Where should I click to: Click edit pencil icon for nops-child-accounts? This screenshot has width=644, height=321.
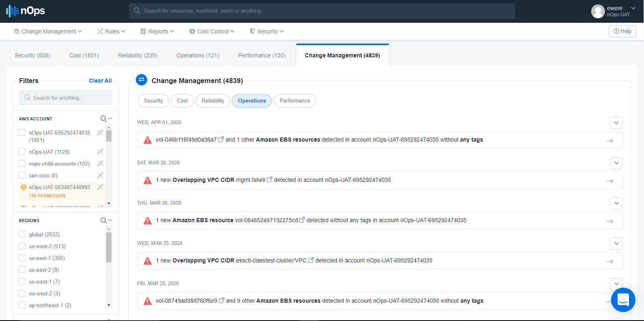pyautogui.click(x=100, y=164)
